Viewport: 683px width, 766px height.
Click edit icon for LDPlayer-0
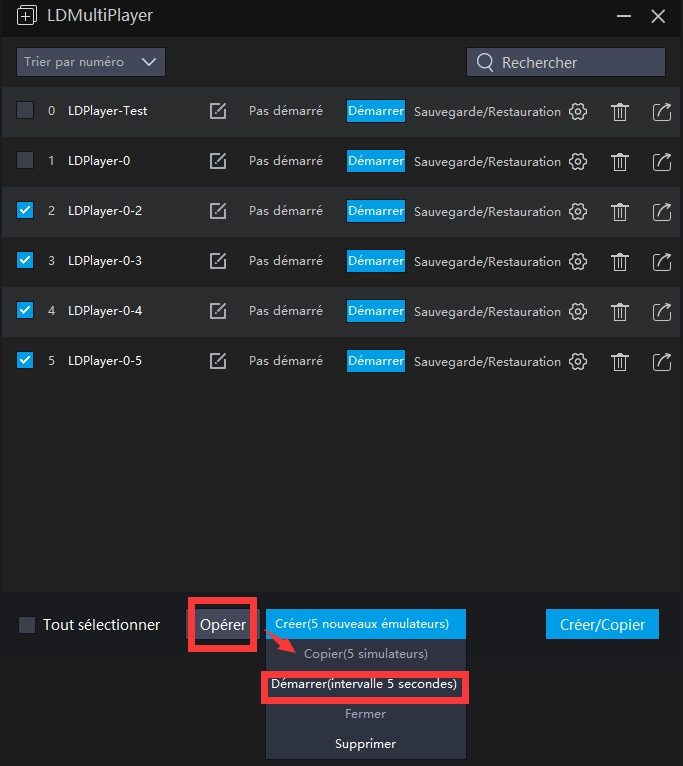pos(218,161)
